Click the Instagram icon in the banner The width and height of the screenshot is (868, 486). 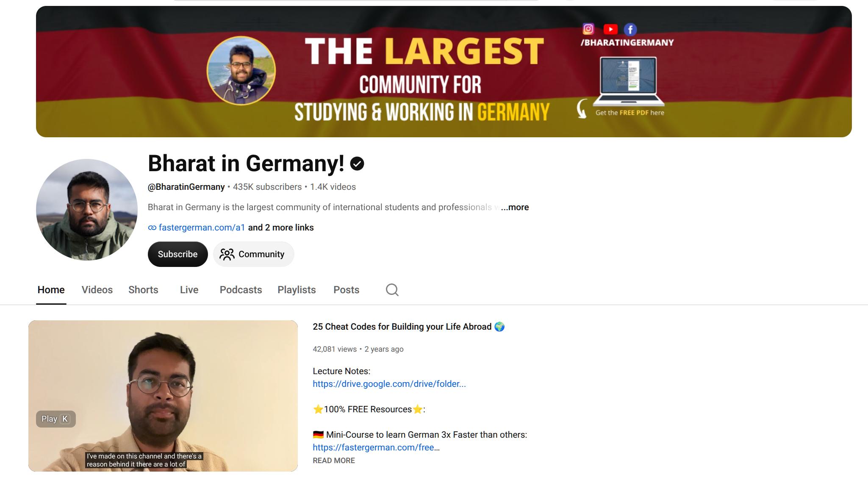tap(588, 29)
